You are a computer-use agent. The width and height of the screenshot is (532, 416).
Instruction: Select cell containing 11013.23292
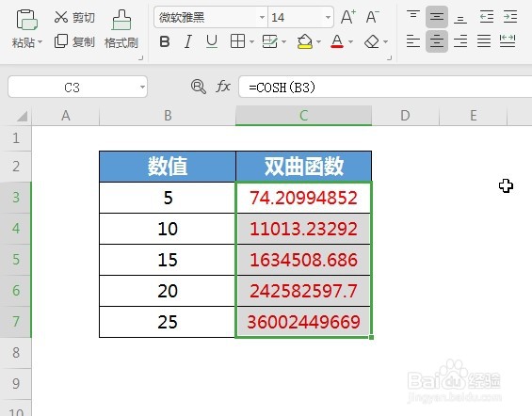coord(303,229)
